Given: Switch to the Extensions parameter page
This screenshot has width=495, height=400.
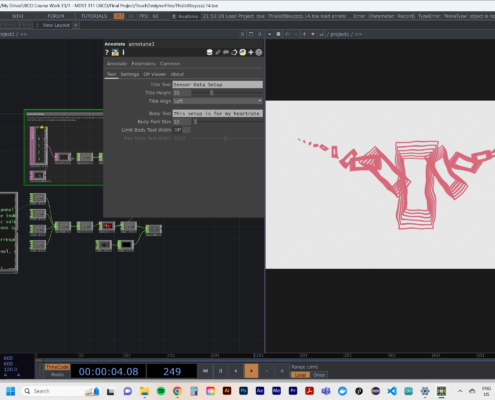Looking at the screenshot, I should coord(144,64).
